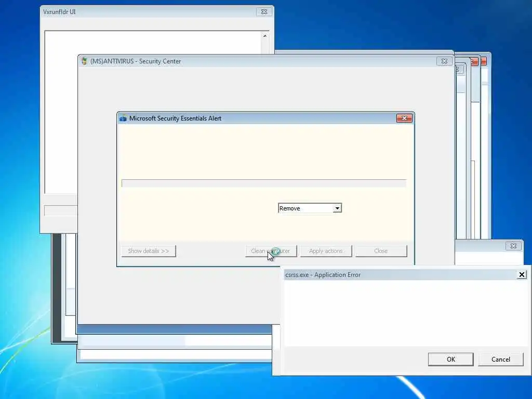Click the Show details >> button
532x399 pixels.
point(149,251)
